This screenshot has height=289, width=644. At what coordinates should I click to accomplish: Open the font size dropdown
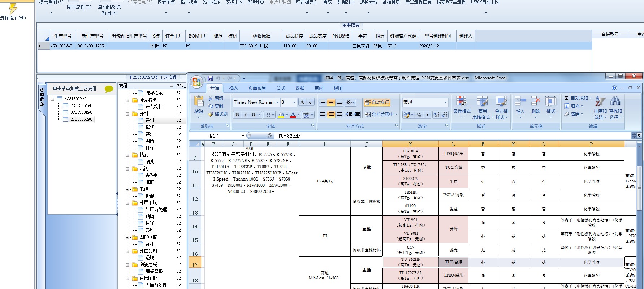pos(294,102)
